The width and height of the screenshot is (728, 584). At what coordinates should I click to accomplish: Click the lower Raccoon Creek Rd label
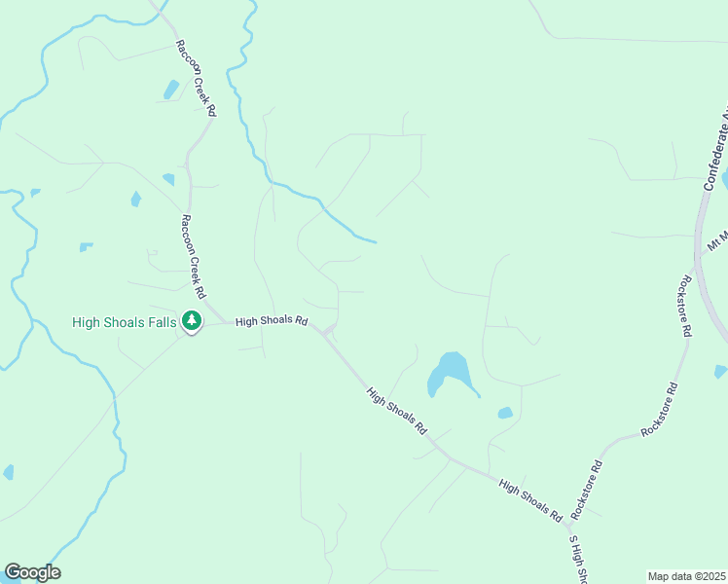(x=194, y=257)
